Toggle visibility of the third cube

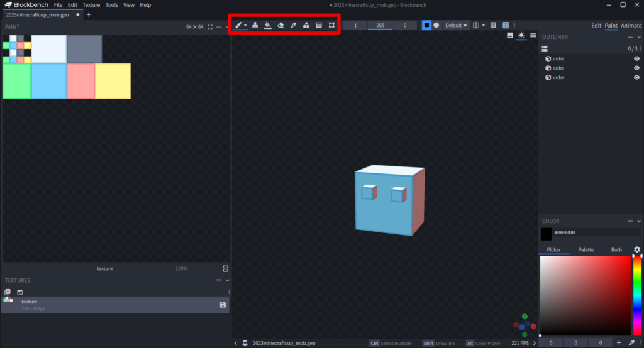(x=636, y=77)
